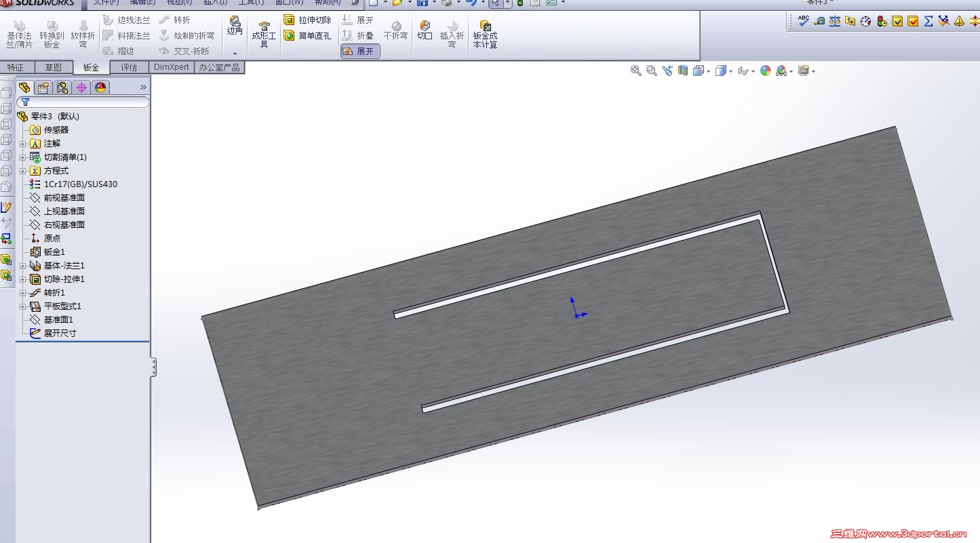The image size is (980, 543).
Task: Click the Edit Appearance color ball
Action: coord(766,71)
